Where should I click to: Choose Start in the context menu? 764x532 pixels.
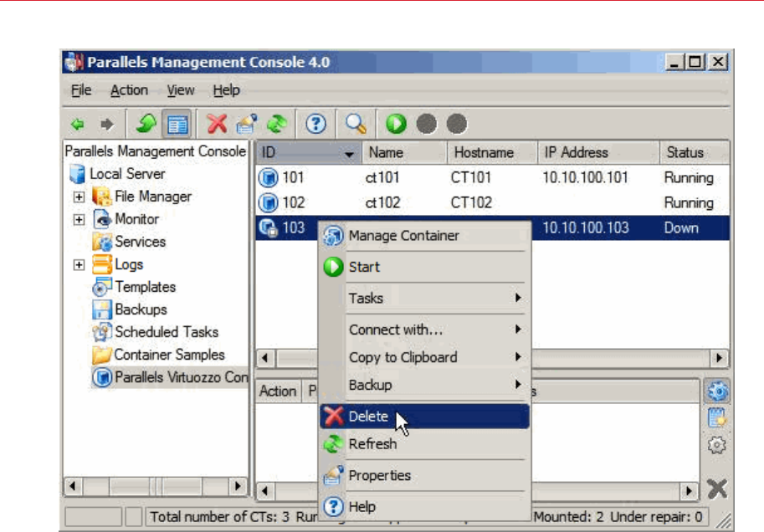424,267
